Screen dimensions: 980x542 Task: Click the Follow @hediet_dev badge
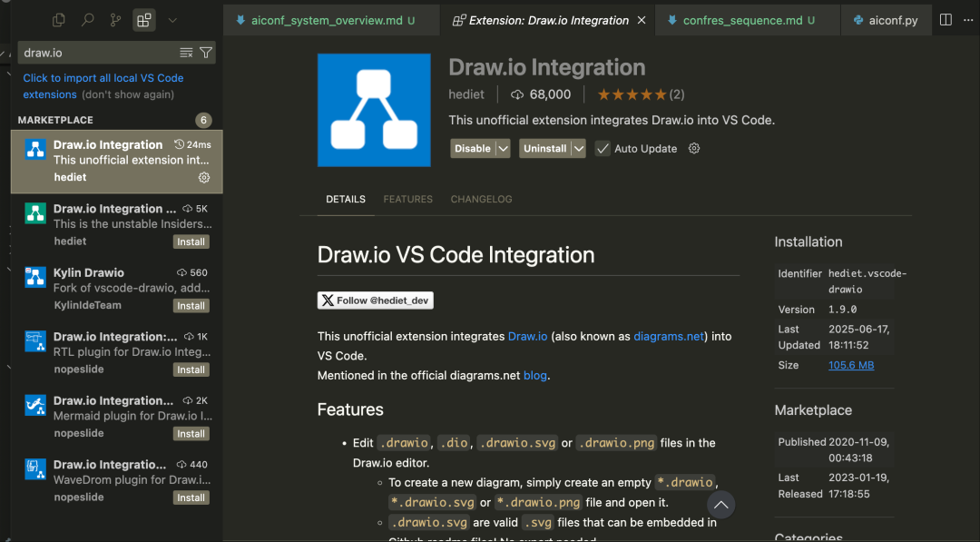(x=375, y=301)
